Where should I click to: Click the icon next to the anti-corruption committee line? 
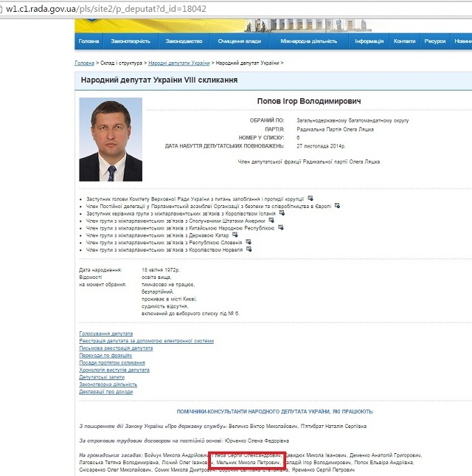point(310,199)
